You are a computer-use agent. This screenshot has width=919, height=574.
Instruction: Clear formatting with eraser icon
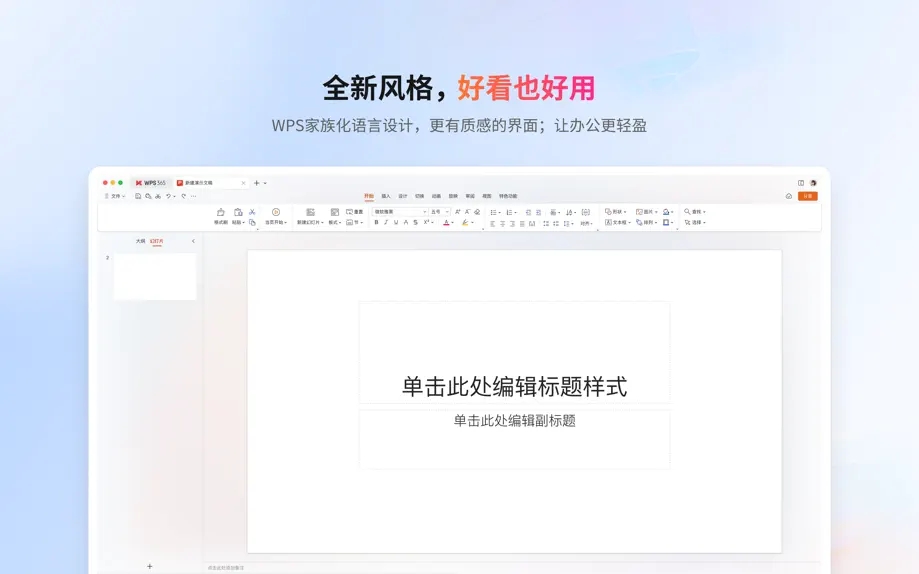coord(477,212)
